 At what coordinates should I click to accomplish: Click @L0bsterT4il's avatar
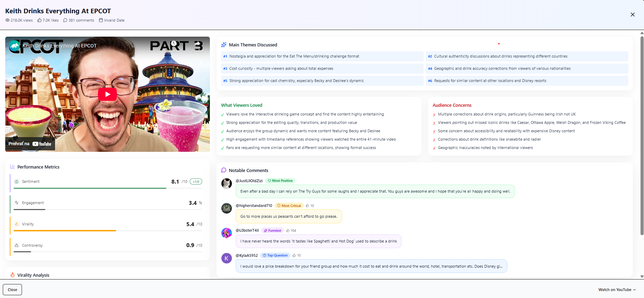tap(227, 233)
